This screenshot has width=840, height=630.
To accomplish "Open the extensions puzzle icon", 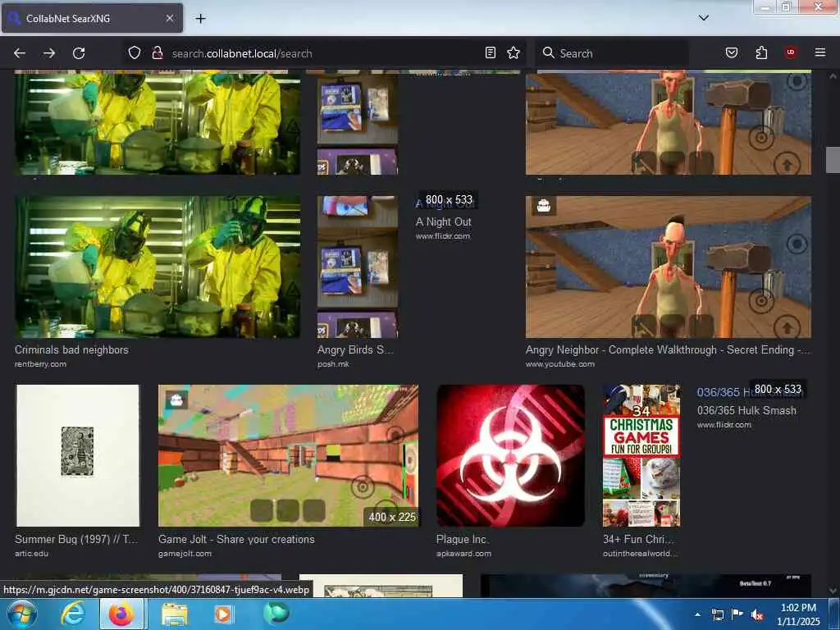I will (x=761, y=52).
